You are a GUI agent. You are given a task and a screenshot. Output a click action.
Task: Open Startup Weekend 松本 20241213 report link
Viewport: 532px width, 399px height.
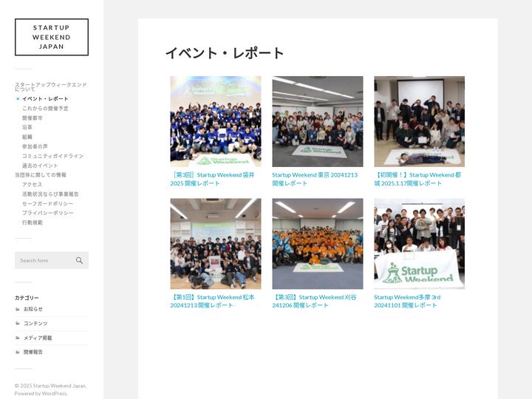coord(212,301)
